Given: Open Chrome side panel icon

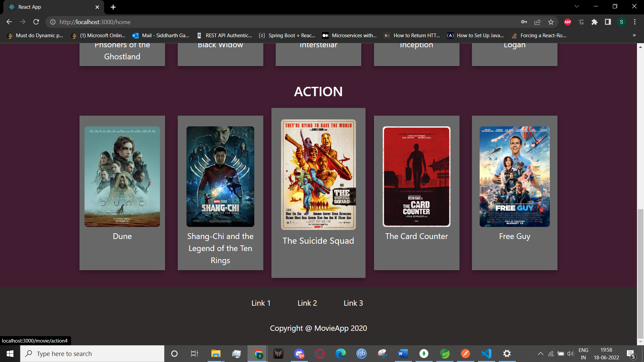Looking at the screenshot, I should (x=608, y=22).
